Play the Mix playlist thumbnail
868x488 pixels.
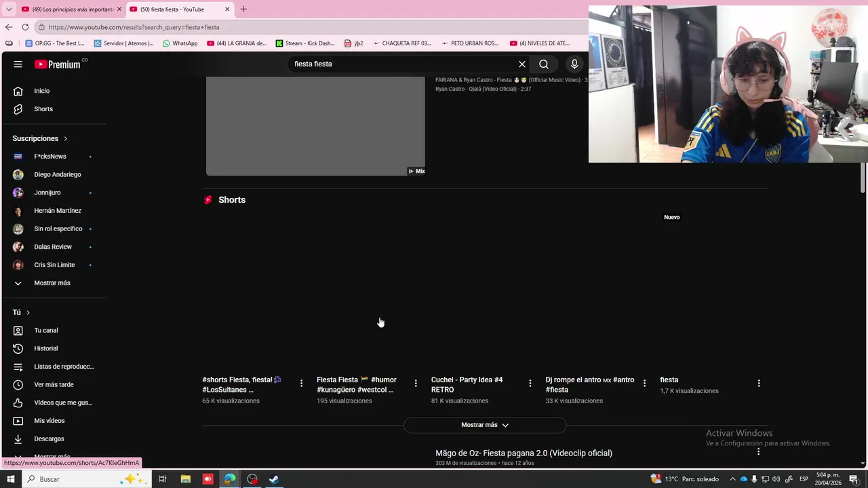pyautogui.click(x=315, y=126)
